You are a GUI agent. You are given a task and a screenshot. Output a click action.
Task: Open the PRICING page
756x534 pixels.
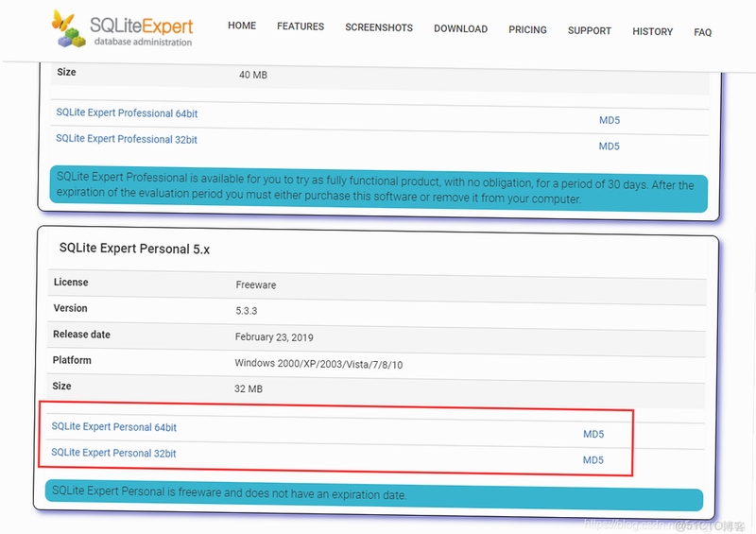pyautogui.click(x=527, y=30)
